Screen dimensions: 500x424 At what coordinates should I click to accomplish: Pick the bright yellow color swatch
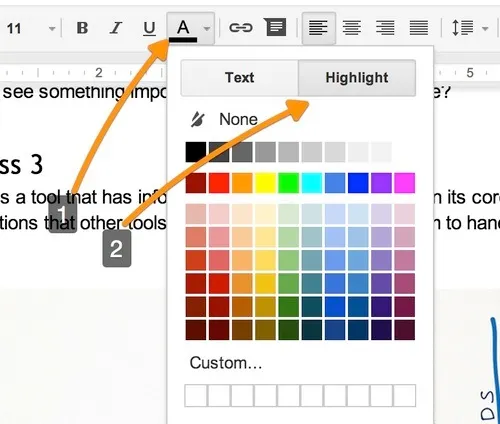point(265,183)
